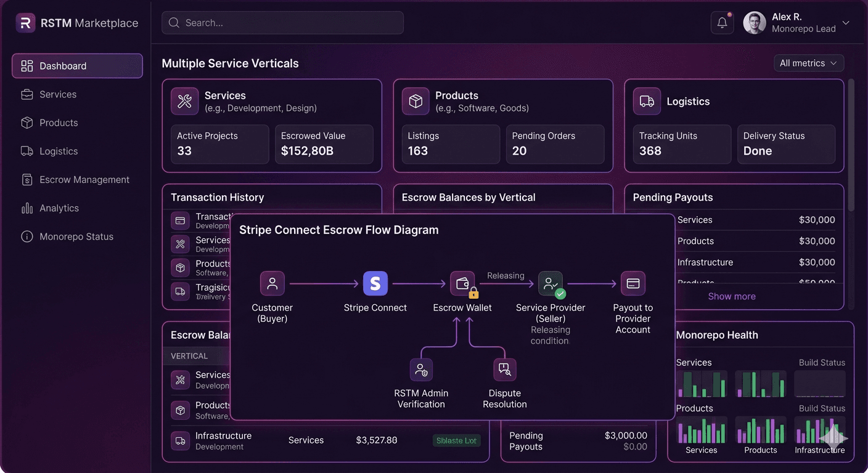Viewport: 868px width, 473px height.
Task: Click the Logistics card truck icon
Action: (647, 101)
